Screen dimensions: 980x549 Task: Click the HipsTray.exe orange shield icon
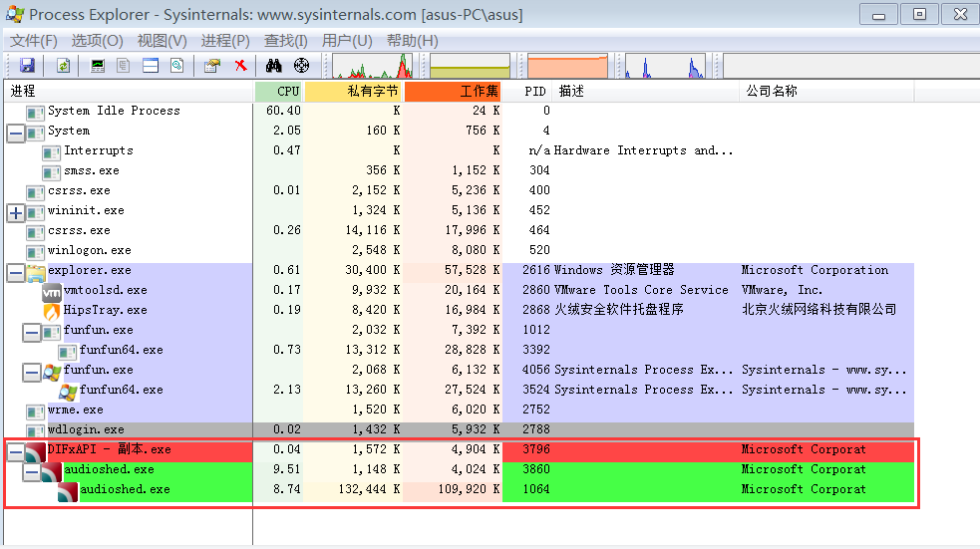(x=52, y=311)
